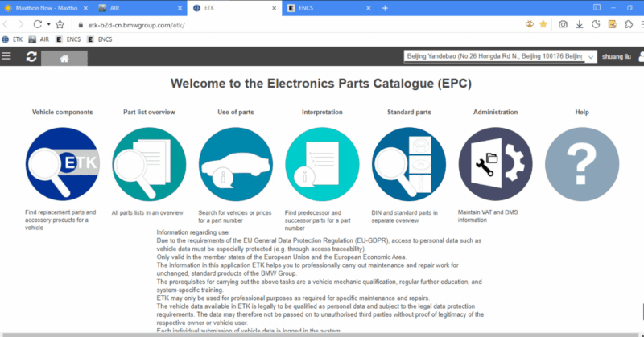Open browser extensions puzzle icon

629,24
